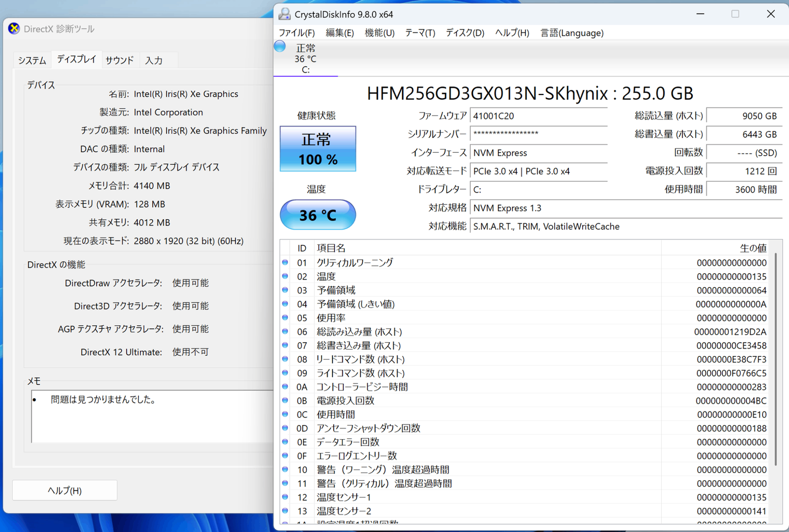Open the ヘルプ(H) menu in CrystalDiskInfo

[x=512, y=33]
